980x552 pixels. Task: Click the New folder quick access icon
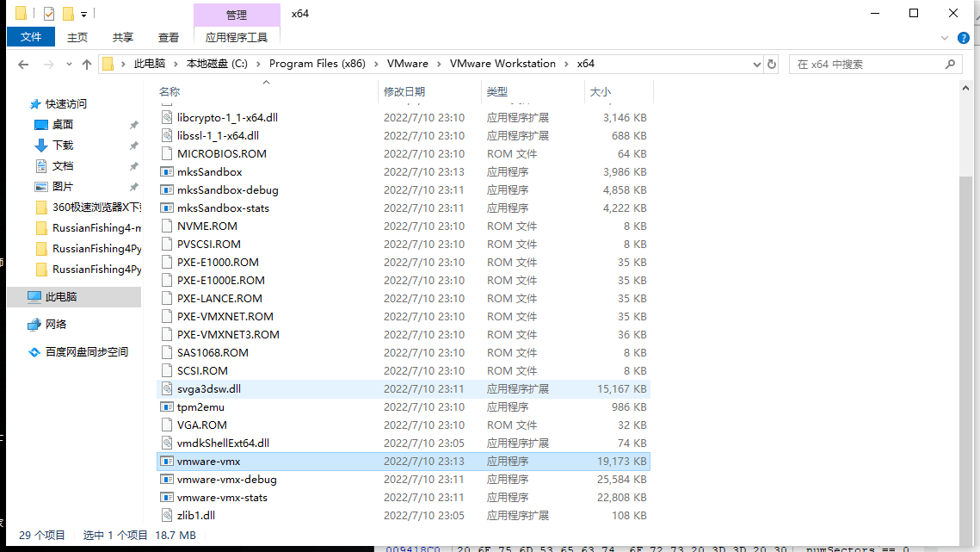(68, 13)
